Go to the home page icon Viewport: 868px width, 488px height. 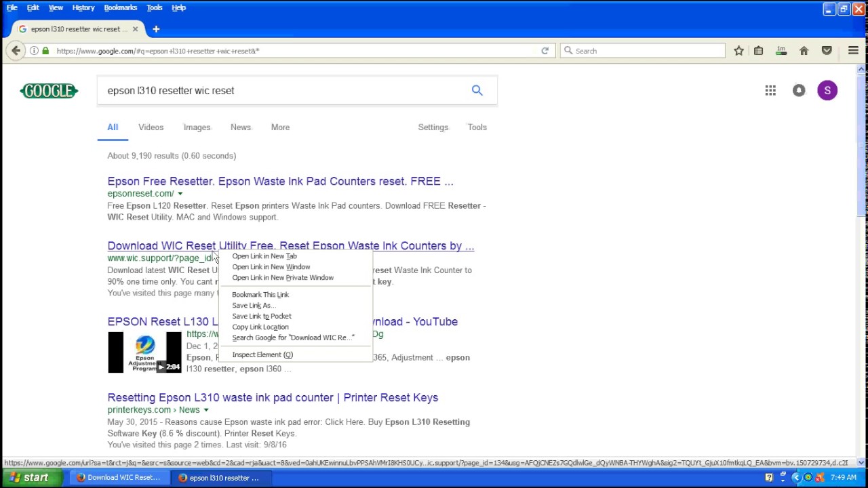804,51
